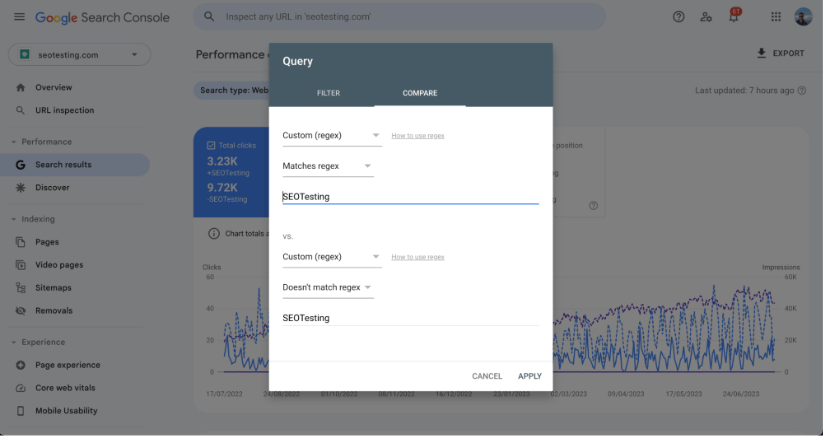Screen dimensions: 823x436
Task: Switch to the Filter tab
Action: [x=328, y=93]
